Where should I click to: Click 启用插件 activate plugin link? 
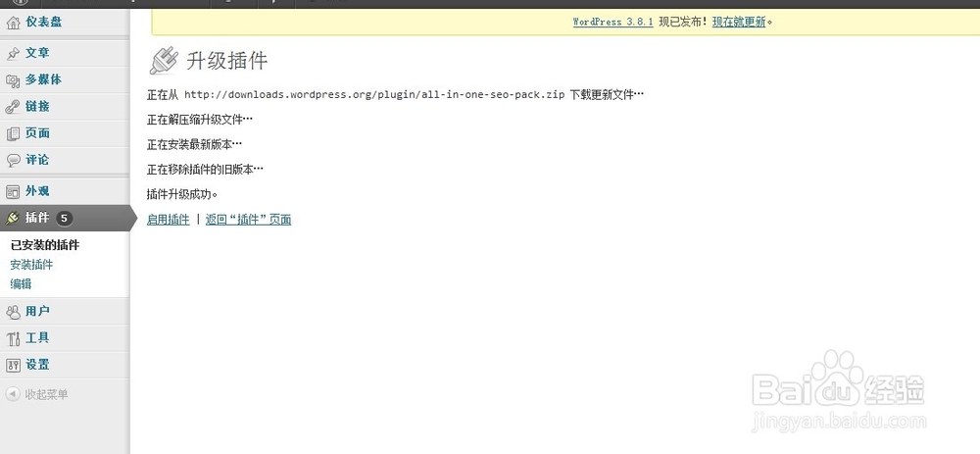(x=169, y=220)
